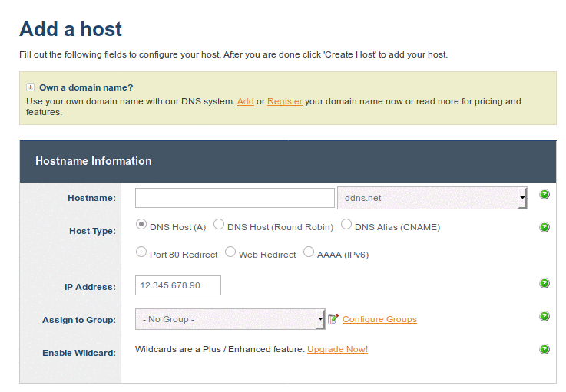Choose the DNS Alias (CNAME) host type
This screenshot has height=392, width=566.
[346, 225]
